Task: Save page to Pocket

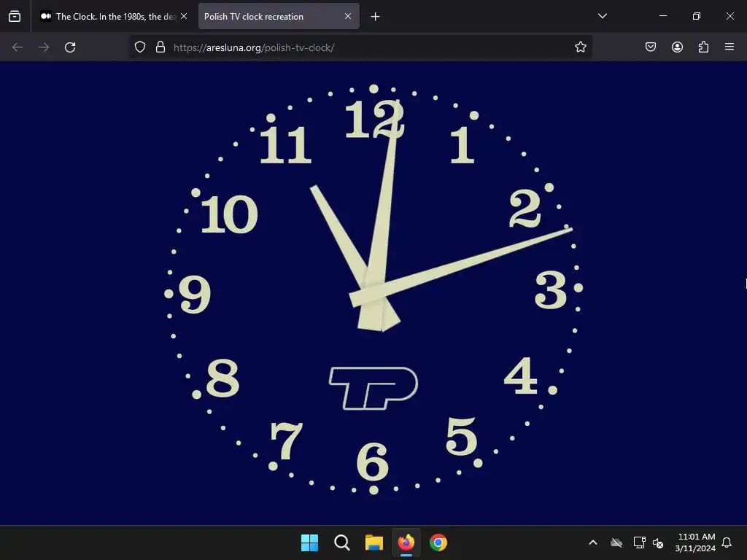Action: 651,47
